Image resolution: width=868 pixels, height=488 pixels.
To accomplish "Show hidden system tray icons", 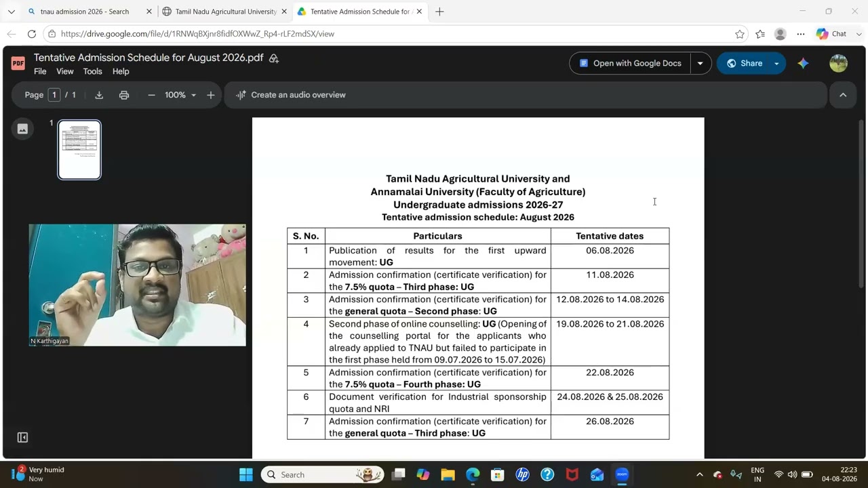I will (x=699, y=474).
